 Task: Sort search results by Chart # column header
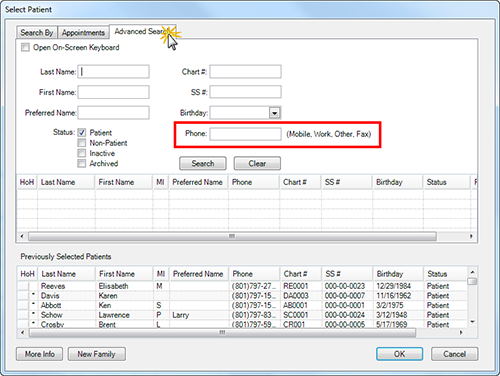[x=300, y=182]
